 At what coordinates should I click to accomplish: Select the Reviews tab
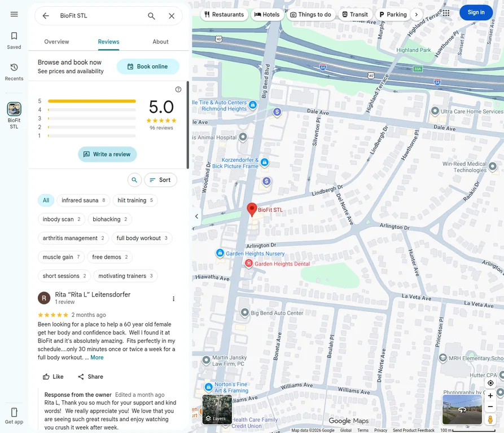click(108, 42)
